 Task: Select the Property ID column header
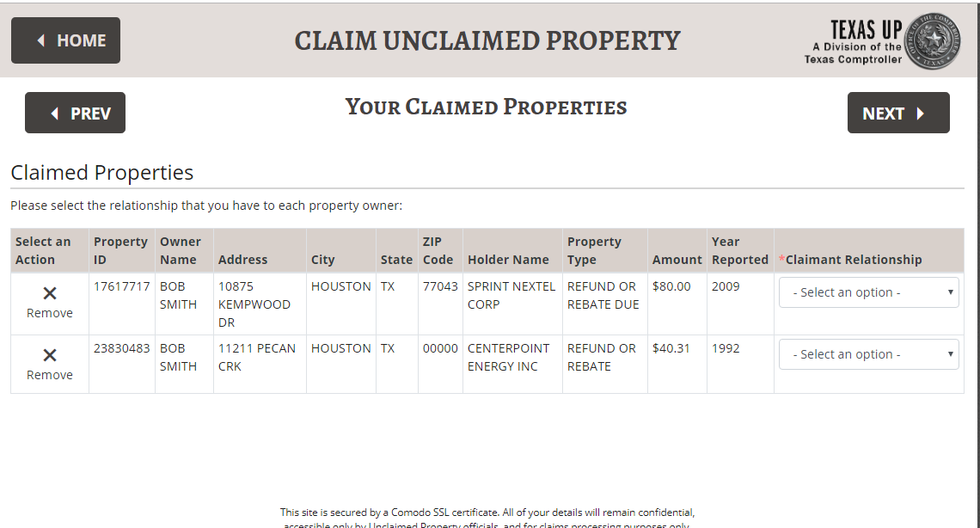tap(120, 250)
